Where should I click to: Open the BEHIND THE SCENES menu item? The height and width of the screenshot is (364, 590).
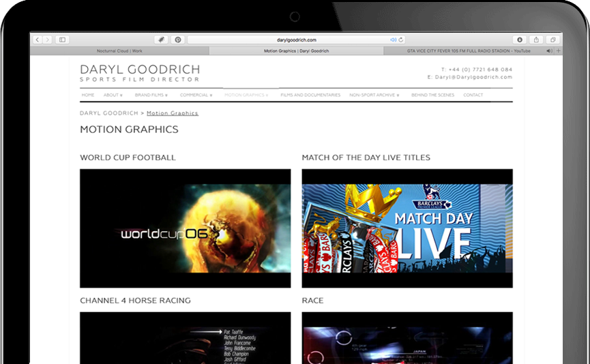click(x=432, y=95)
